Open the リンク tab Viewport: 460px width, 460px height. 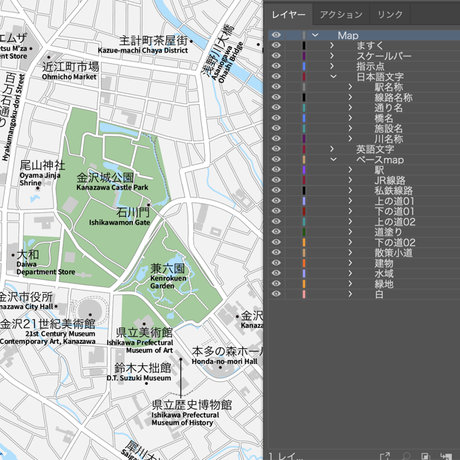tap(390, 15)
